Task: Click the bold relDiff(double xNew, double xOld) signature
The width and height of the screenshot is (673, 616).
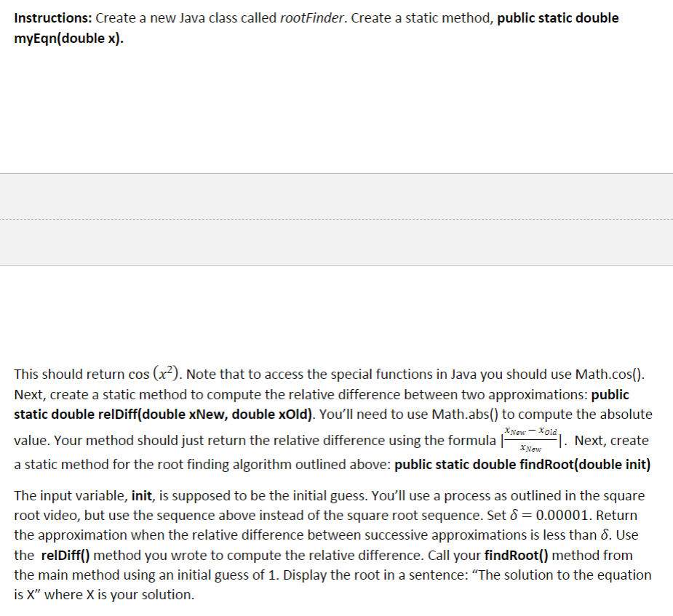Action: 206,414
